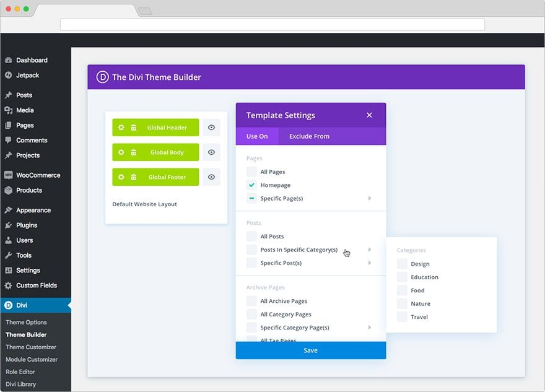This screenshot has width=545, height=392.
Task: Select the Media icon in the sidebar
Action: click(9, 110)
